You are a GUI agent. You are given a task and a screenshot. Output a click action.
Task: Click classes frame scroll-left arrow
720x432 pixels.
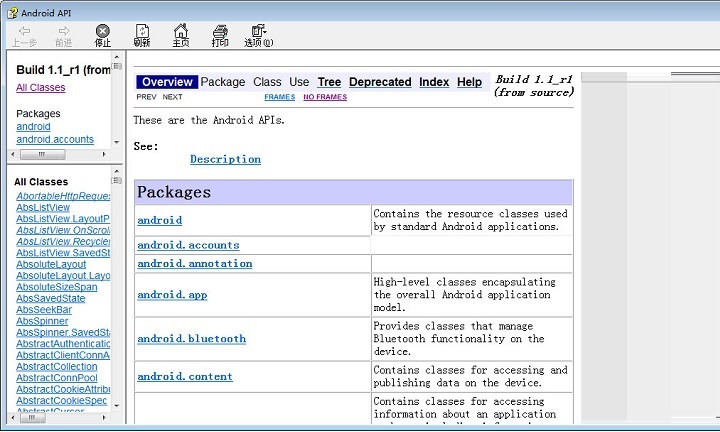point(13,418)
